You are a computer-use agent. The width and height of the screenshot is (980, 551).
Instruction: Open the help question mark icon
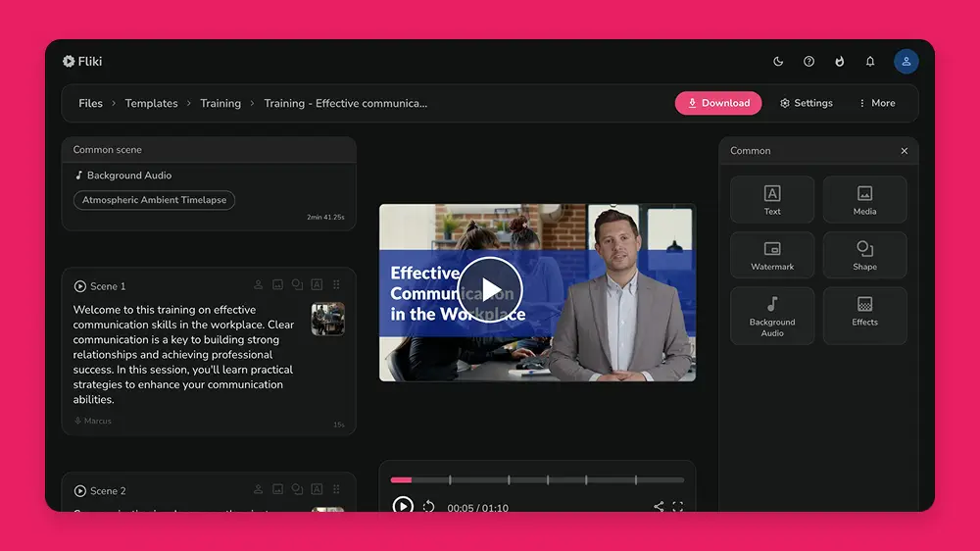[808, 62]
